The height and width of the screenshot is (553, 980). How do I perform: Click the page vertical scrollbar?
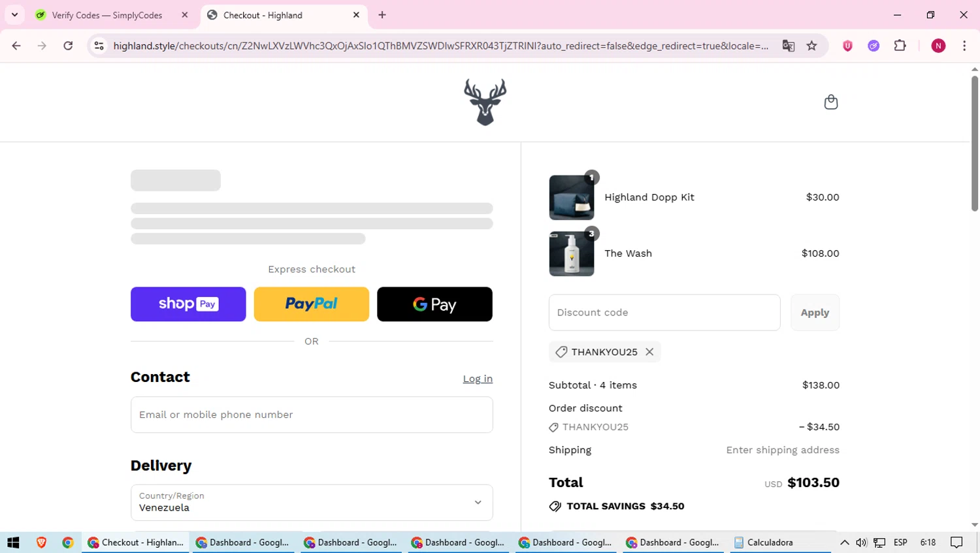(x=975, y=144)
